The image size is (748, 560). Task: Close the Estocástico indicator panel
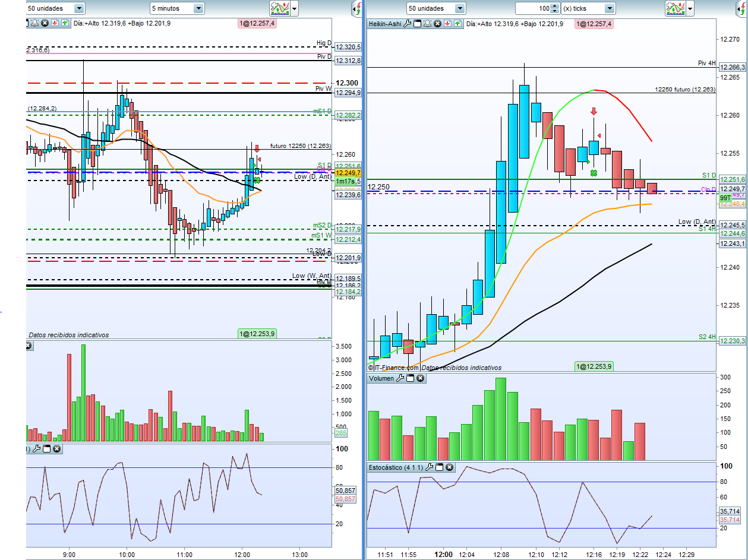(450, 467)
